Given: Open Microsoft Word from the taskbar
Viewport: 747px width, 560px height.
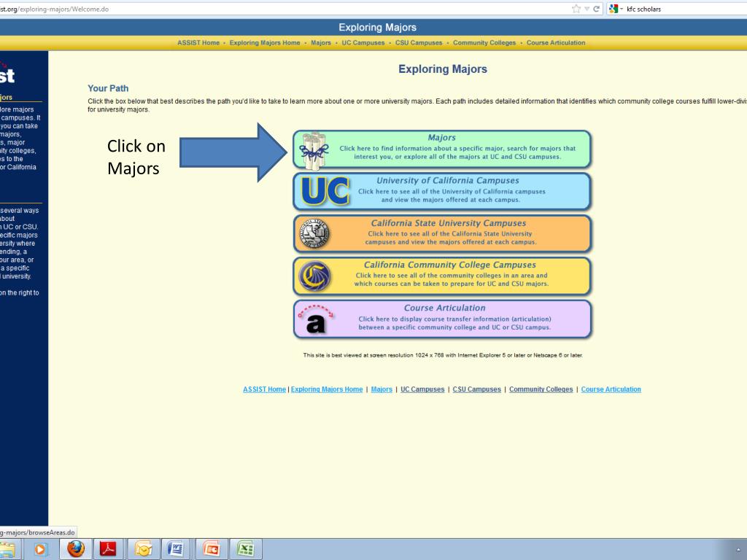Looking at the screenshot, I should 177,549.
